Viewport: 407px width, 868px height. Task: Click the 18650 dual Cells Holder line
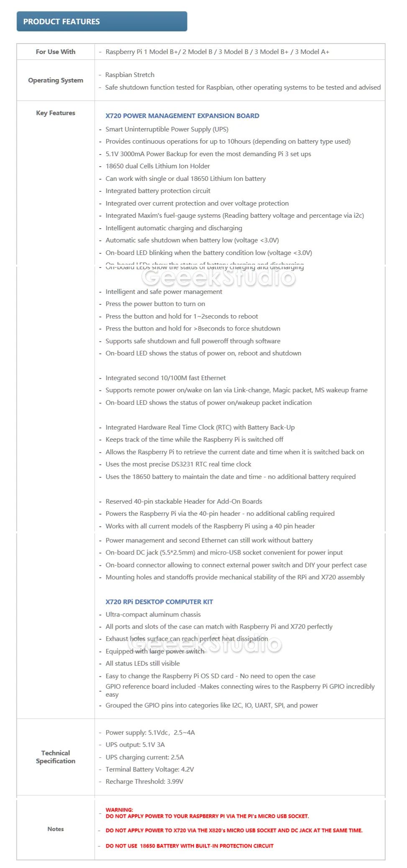(158, 166)
